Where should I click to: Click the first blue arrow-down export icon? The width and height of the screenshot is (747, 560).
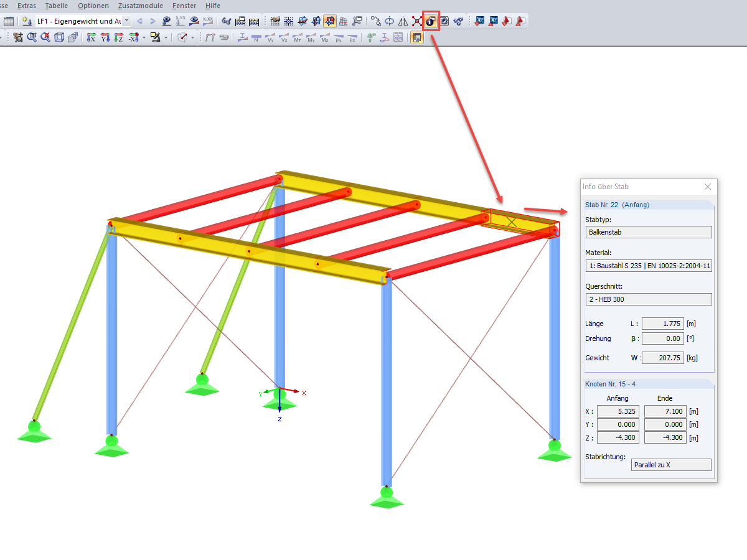(479, 22)
